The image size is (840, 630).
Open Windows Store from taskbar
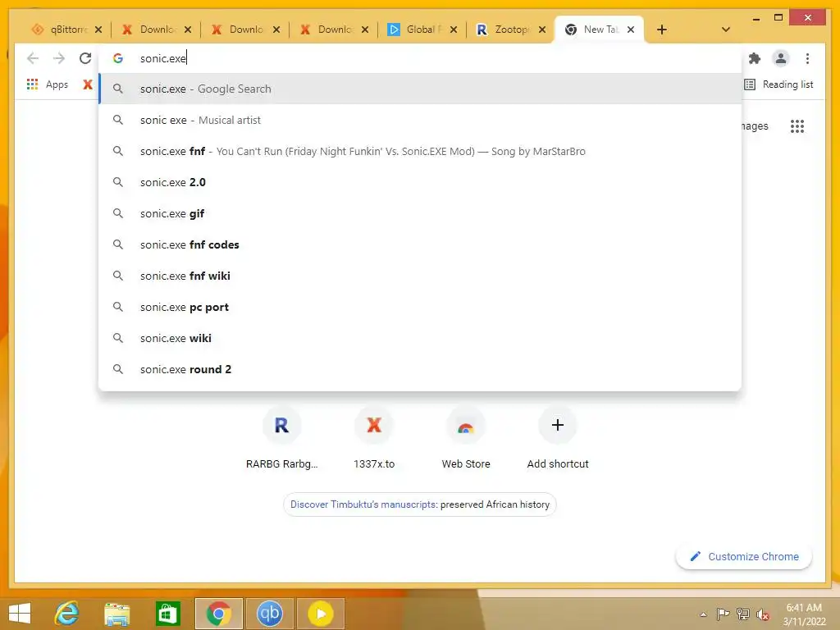167,613
